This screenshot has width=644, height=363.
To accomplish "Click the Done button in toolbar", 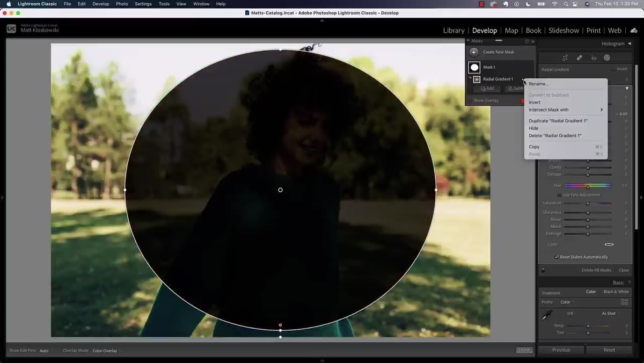I will point(524,350).
